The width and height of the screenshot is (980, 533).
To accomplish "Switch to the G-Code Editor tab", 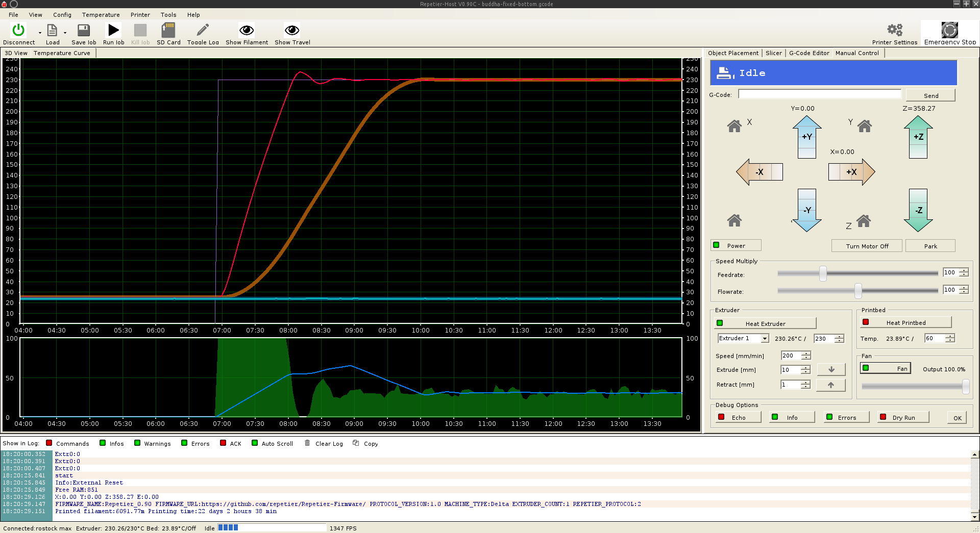I will 809,53.
